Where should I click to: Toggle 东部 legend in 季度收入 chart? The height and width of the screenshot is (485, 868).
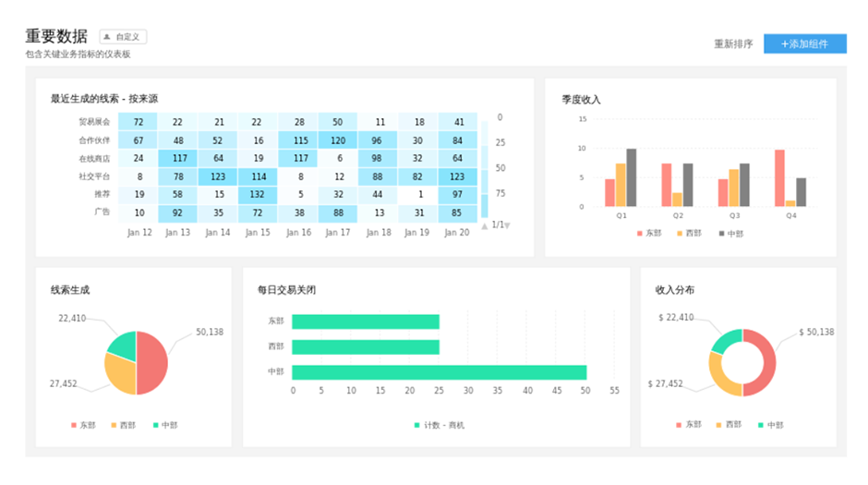point(649,234)
